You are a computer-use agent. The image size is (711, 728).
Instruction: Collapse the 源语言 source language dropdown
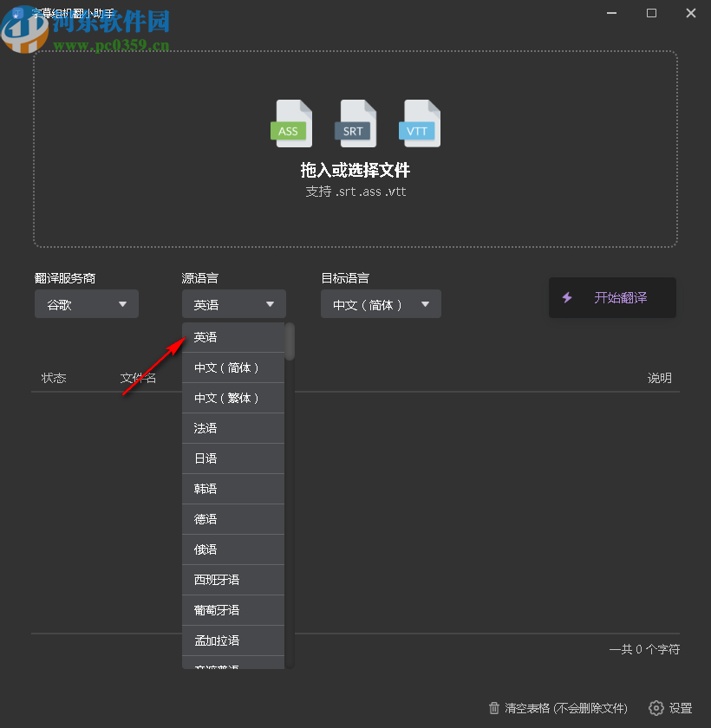[x=233, y=303]
